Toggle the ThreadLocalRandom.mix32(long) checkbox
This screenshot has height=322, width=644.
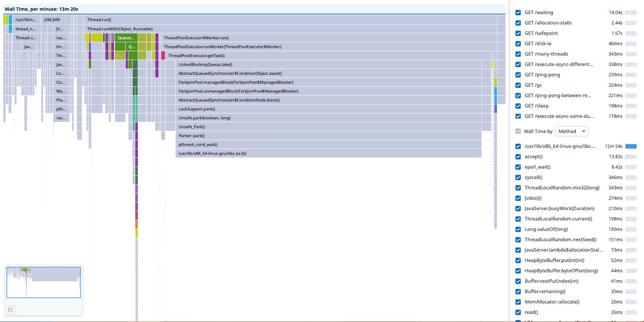pos(518,188)
